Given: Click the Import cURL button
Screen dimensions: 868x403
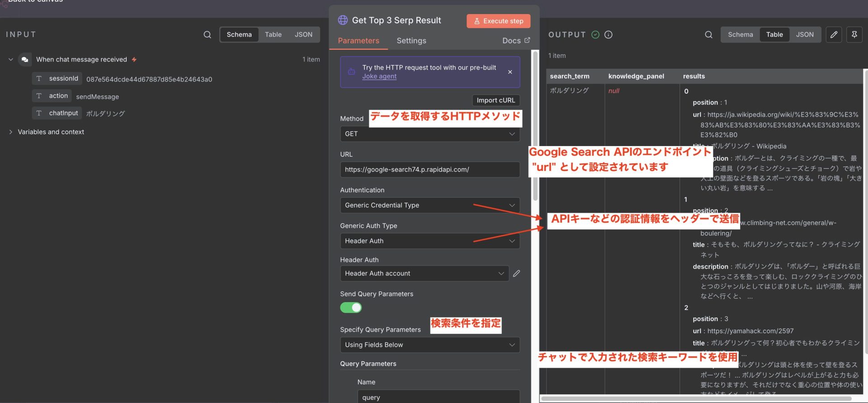Looking at the screenshot, I should pyautogui.click(x=495, y=100).
